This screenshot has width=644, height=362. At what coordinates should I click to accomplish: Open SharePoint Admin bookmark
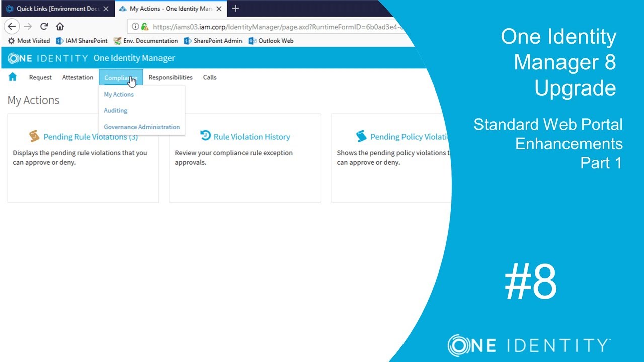[x=213, y=41]
